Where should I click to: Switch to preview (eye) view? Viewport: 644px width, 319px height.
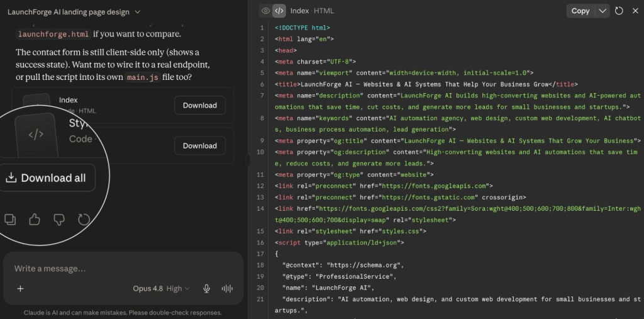266,11
